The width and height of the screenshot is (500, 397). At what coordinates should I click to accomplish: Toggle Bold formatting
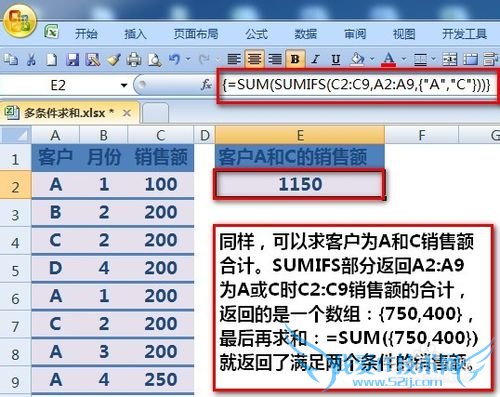(x=295, y=59)
